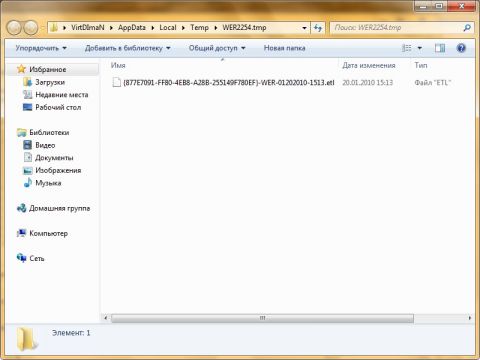
Task: Click the Компьютер icon
Action: pyautogui.click(x=22, y=233)
